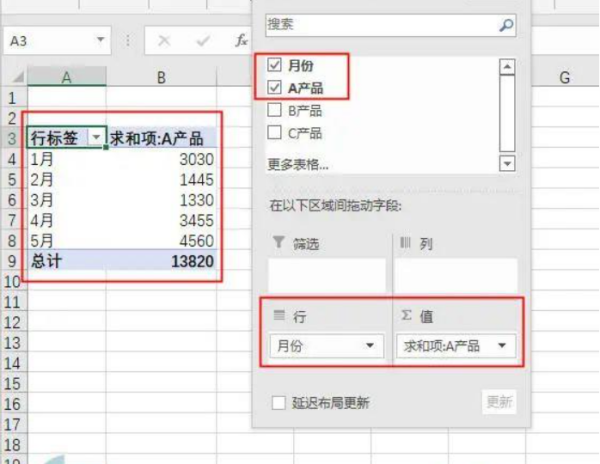Click cell containing 4月
This screenshot has width=600, height=464.
coord(67,220)
